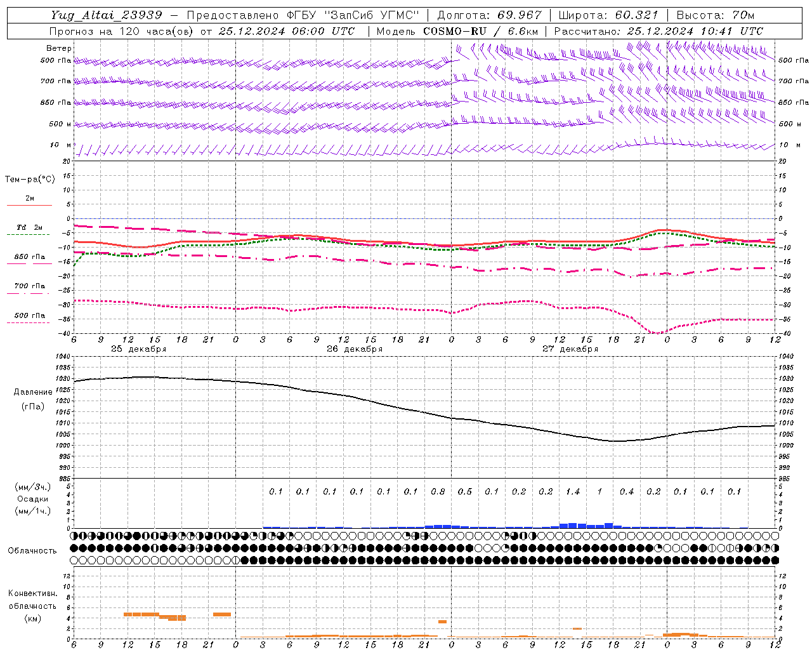
Task: Click the 0.8 precipitation value
Action: (x=438, y=492)
